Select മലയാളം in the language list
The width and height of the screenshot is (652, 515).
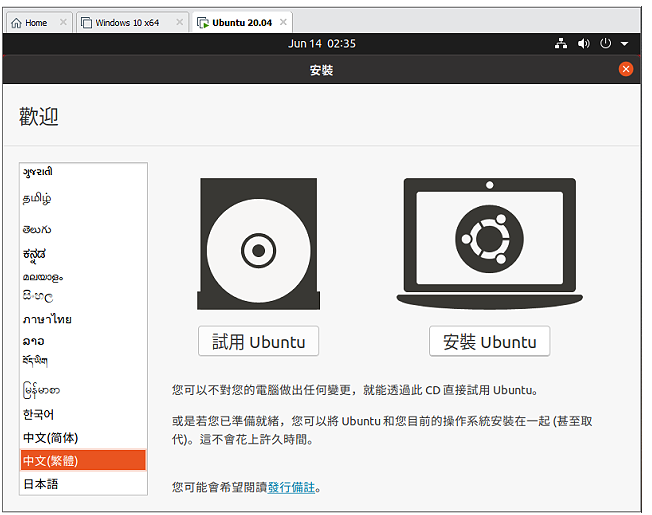(x=83, y=277)
